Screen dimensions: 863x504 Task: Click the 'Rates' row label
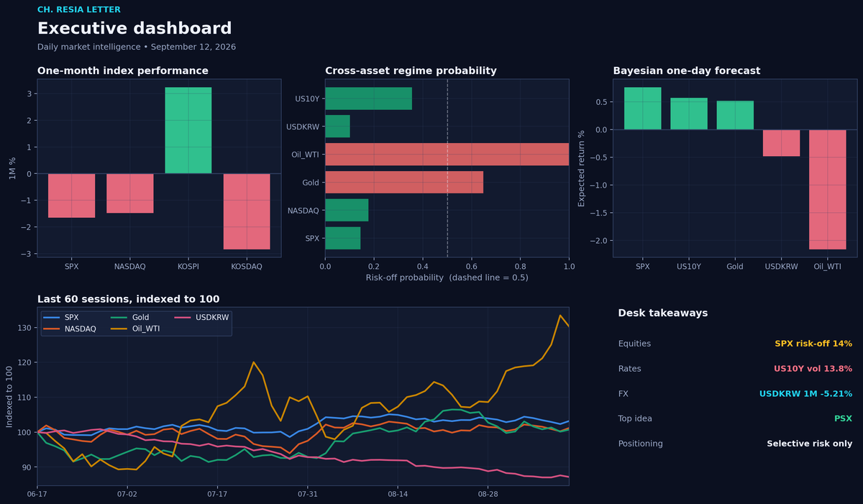(x=630, y=369)
